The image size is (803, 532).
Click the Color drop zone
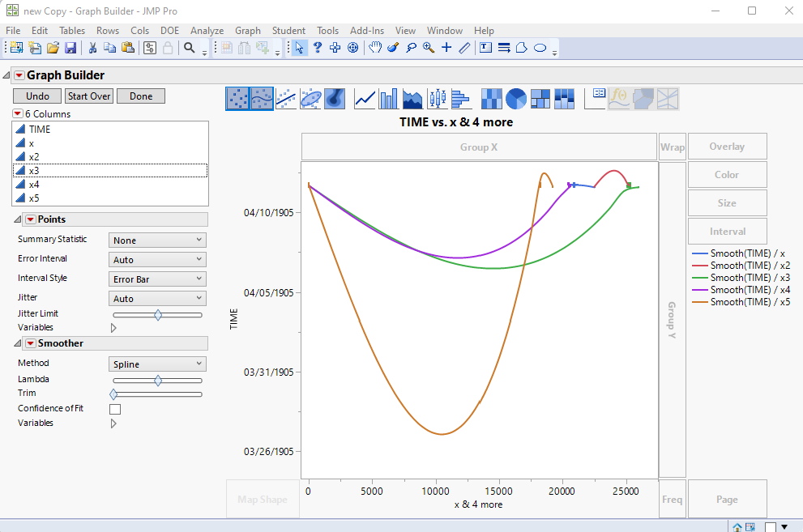tap(727, 174)
